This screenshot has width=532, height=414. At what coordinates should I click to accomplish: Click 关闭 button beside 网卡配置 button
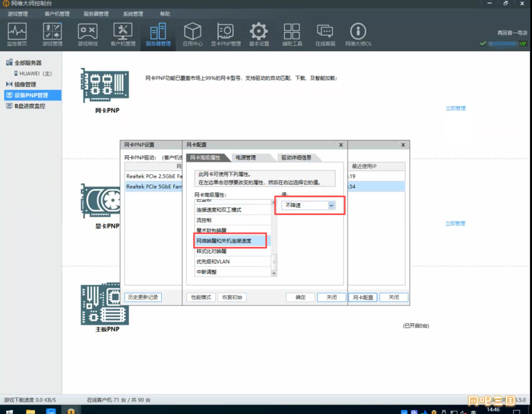(x=393, y=298)
